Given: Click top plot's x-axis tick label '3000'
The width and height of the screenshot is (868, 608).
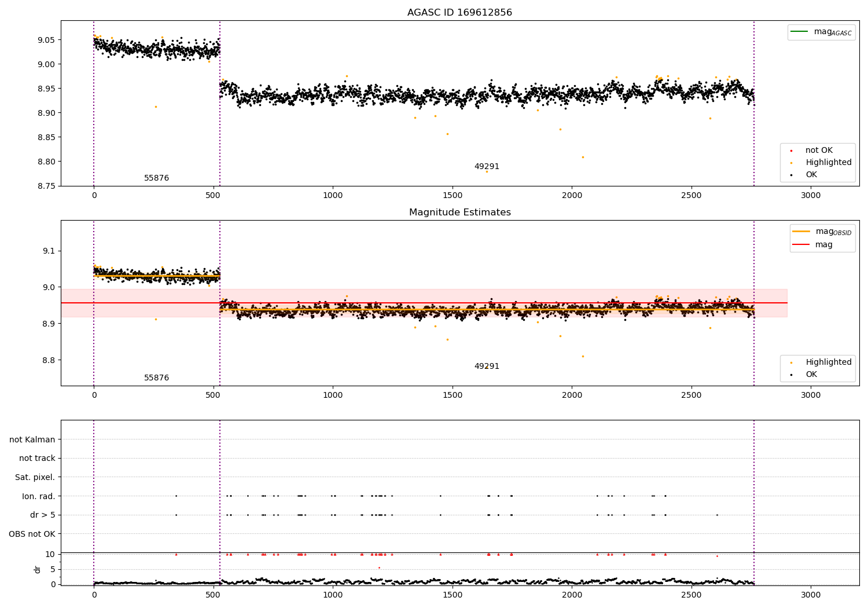Looking at the screenshot, I should (x=811, y=196).
